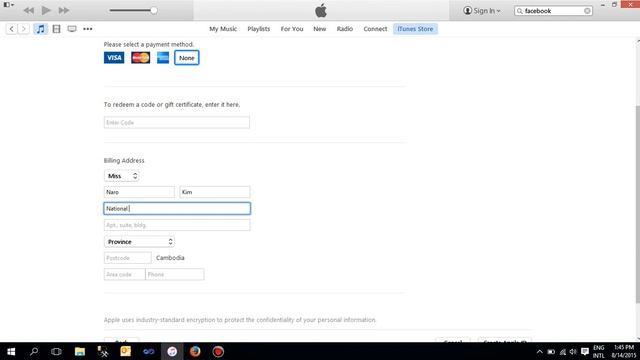Screen dimensions: 640x360
Task: Open Outlook from the taskbar
Action: click(x=125, y=351)
